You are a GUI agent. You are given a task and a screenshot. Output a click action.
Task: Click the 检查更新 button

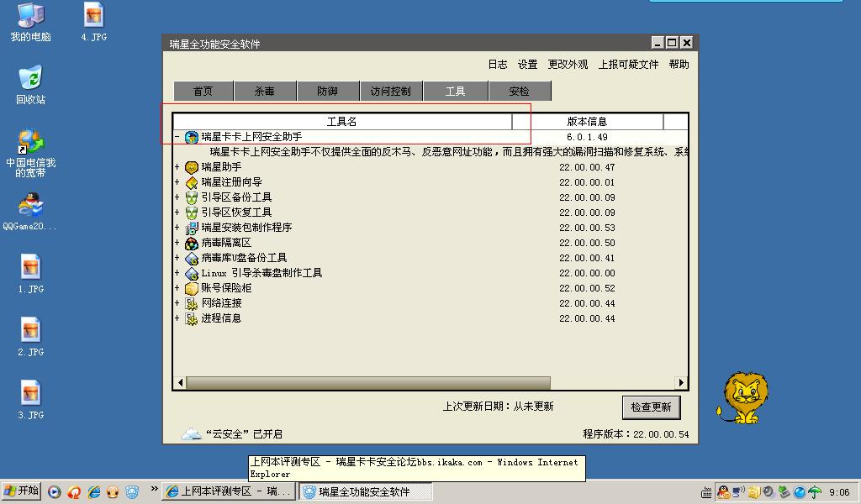[x=652, y=407]
